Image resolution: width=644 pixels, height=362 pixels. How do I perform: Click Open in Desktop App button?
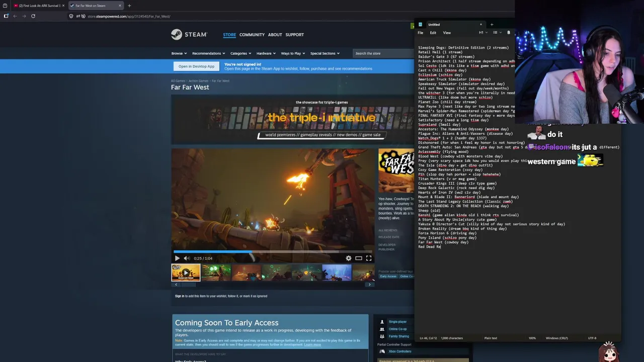196,66
